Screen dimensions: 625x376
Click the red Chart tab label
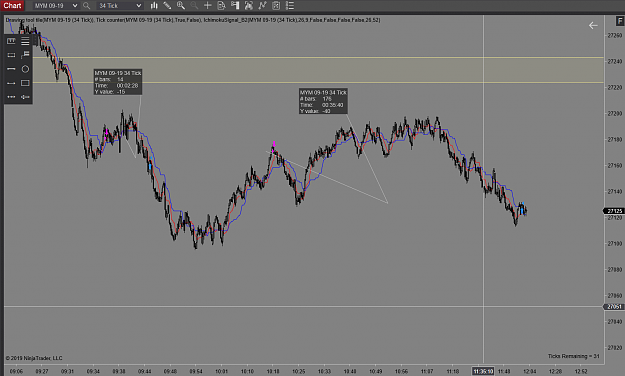(12, 6)
